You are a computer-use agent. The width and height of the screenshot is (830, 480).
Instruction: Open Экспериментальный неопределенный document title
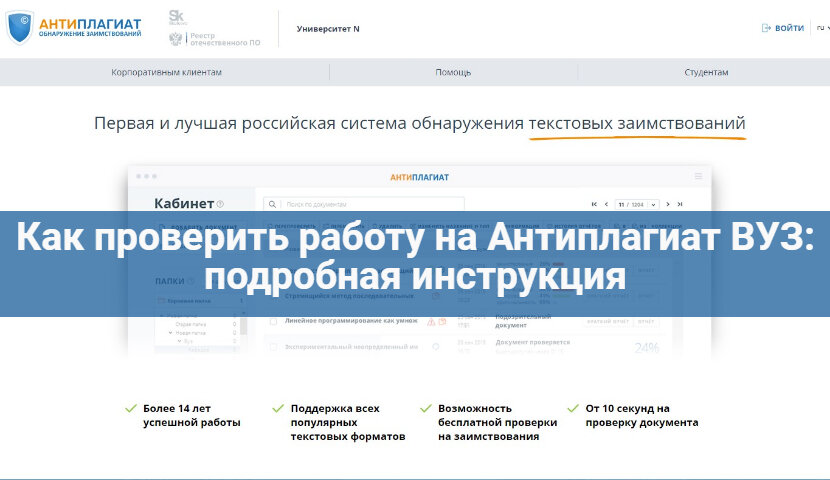[351, 347]
